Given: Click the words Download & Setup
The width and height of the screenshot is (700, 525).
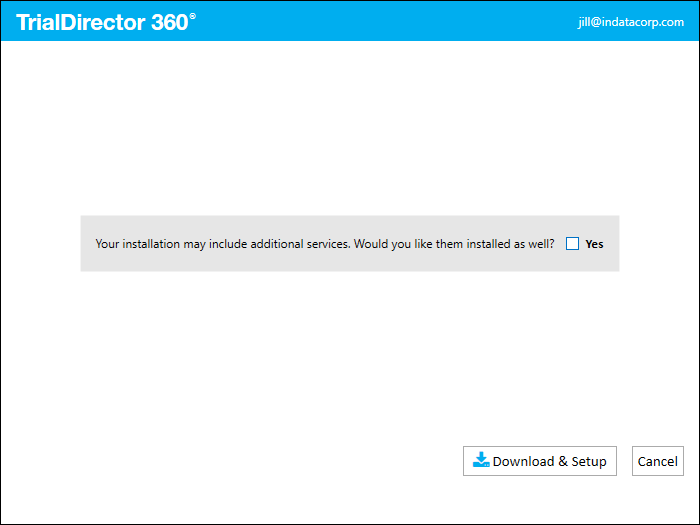Looking at the screenshot, I should [x=550, y=461].
